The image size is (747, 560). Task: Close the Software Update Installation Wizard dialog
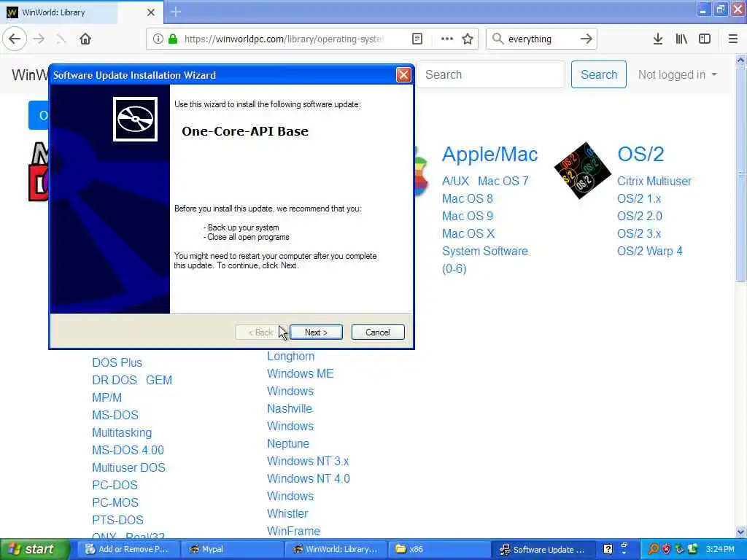403,75
